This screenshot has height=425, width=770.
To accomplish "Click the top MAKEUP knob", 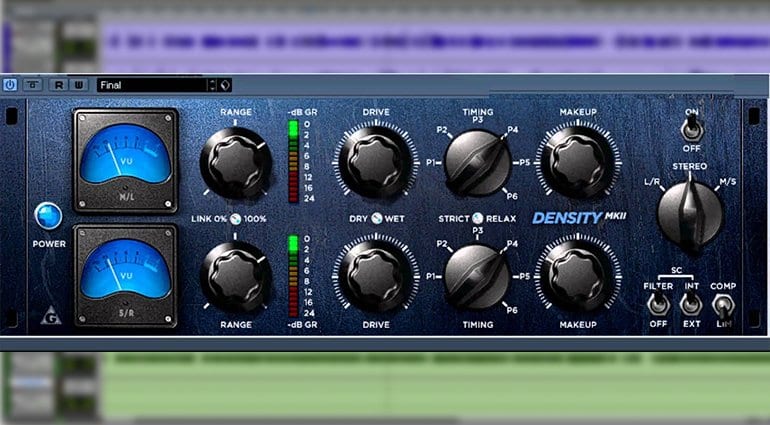I will 578,161.
